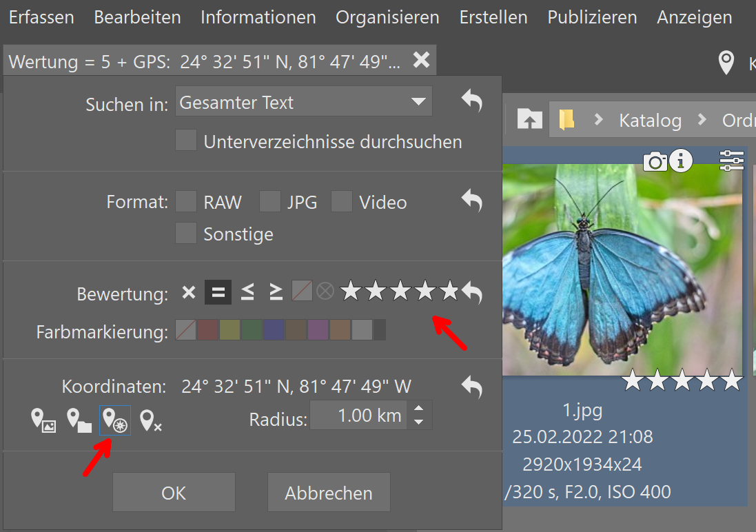Select the green Farbmarkierung swatch

pos(252,329)
